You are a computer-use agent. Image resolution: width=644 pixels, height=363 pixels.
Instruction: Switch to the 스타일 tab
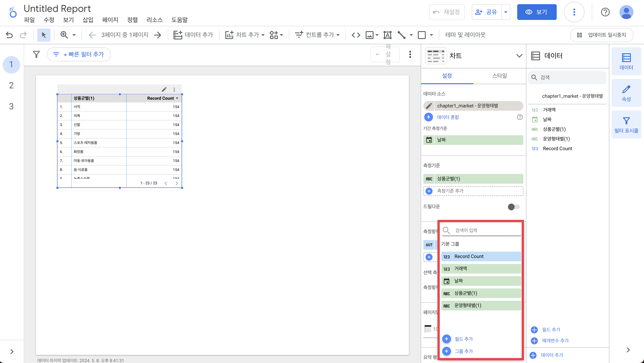pyautogui.click(x=499, y=76)
